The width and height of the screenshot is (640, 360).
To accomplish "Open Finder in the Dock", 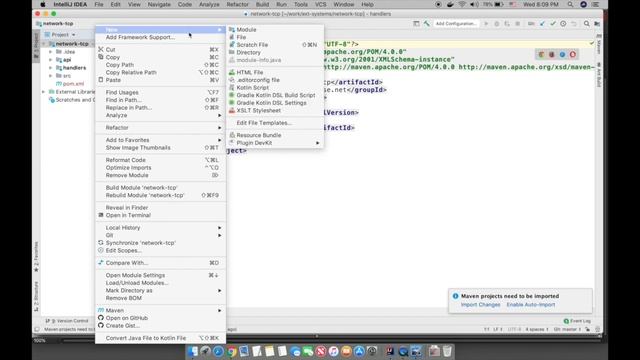I will tap(192, 351).
